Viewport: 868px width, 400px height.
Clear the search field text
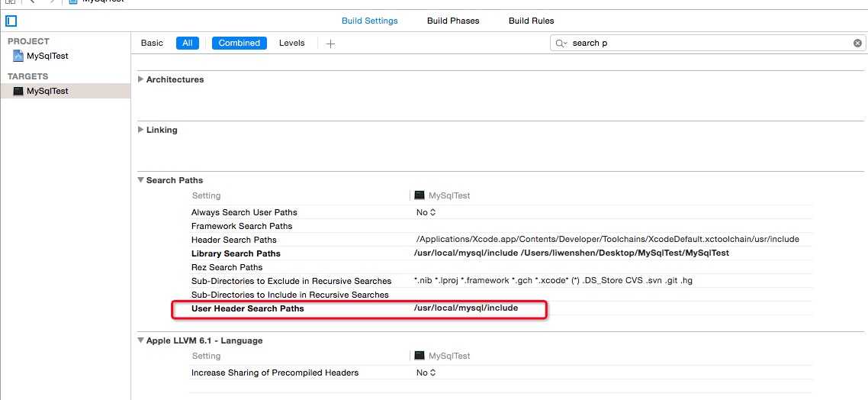[857, 44]
